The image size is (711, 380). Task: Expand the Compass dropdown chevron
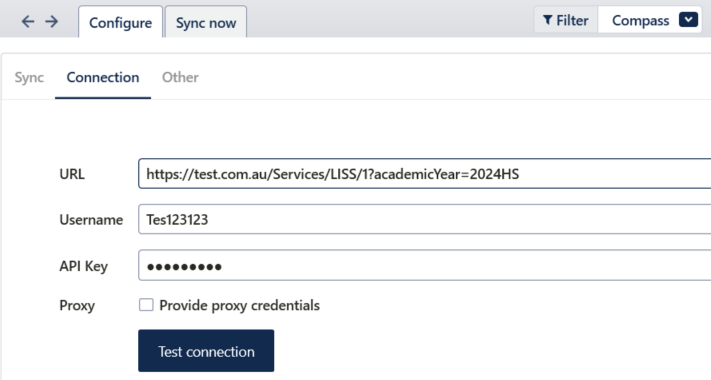[688, 20]
